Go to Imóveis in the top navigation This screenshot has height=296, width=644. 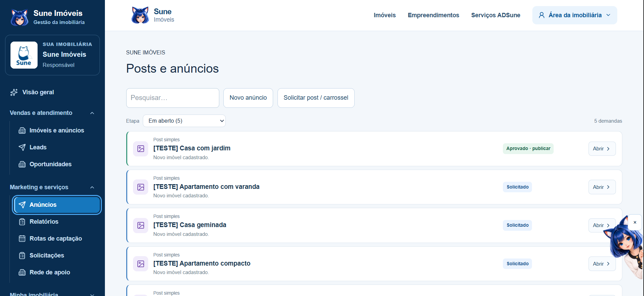click(x=385, y=15)
